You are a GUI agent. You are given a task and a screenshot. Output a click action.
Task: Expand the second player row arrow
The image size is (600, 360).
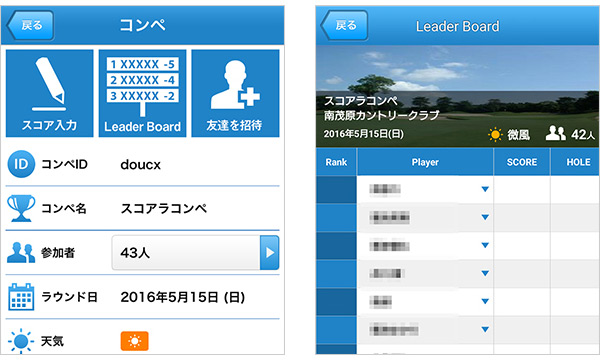click(485, 217)
